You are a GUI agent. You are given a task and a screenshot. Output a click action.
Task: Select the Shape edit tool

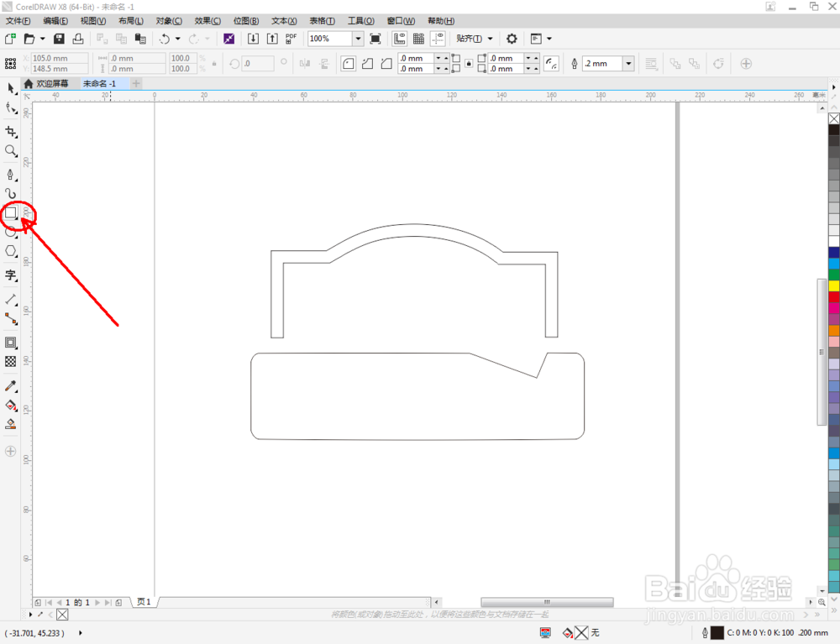(11, 108)
